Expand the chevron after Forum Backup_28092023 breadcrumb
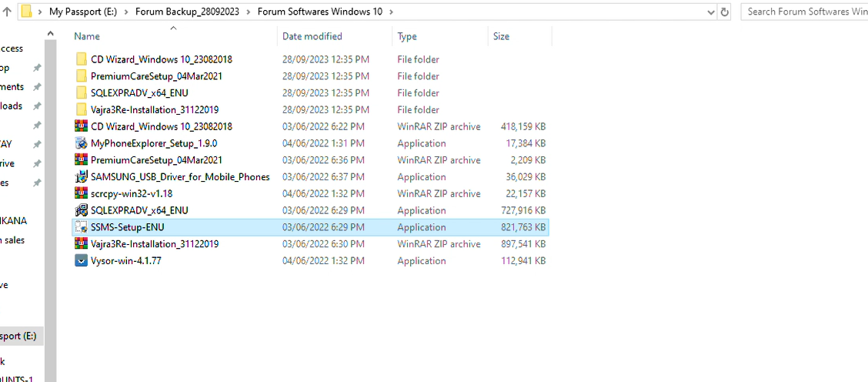 [249, 12]
